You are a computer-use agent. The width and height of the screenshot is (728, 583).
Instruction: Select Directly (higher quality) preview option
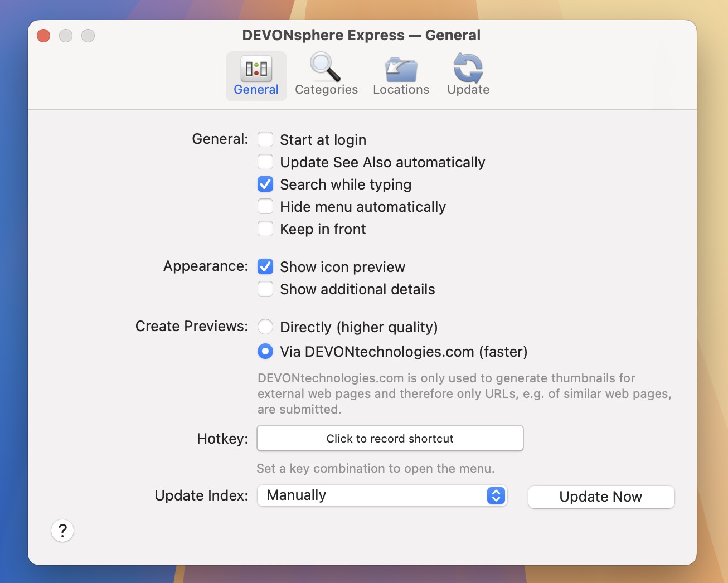265,327
